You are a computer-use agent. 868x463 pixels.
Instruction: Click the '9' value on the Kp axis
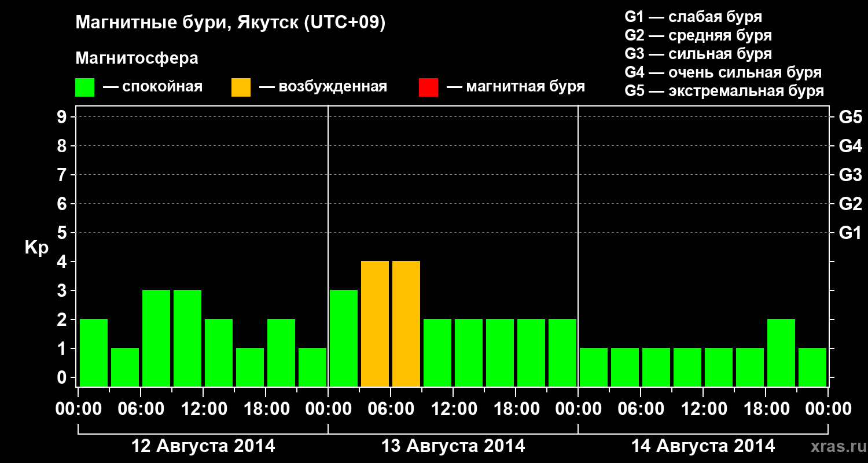click(63, 117)
